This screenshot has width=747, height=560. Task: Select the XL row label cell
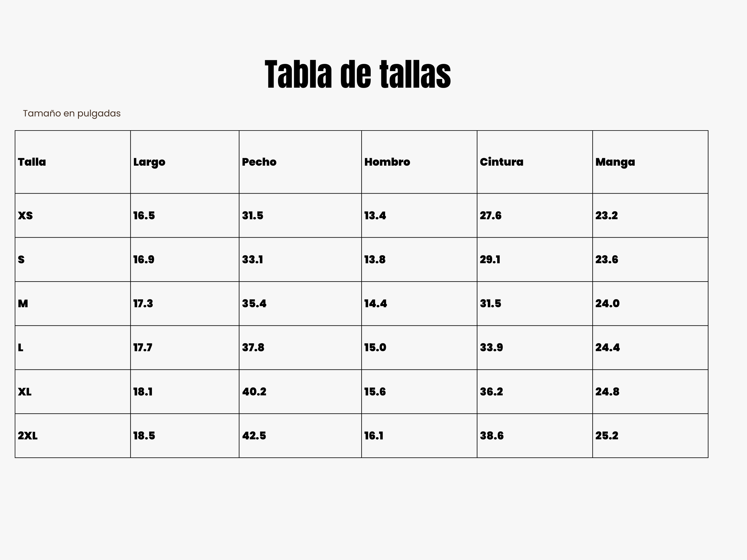25,392
